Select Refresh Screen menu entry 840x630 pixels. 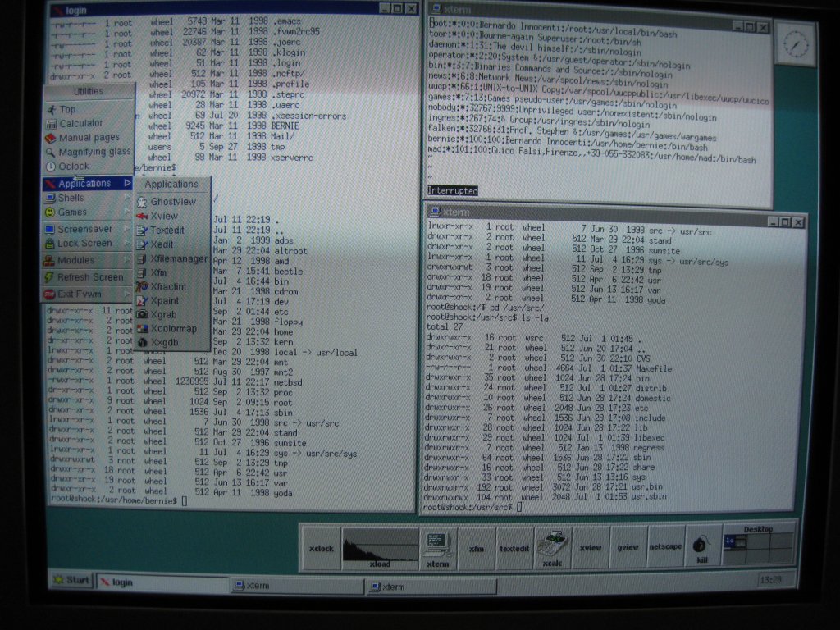89,277
